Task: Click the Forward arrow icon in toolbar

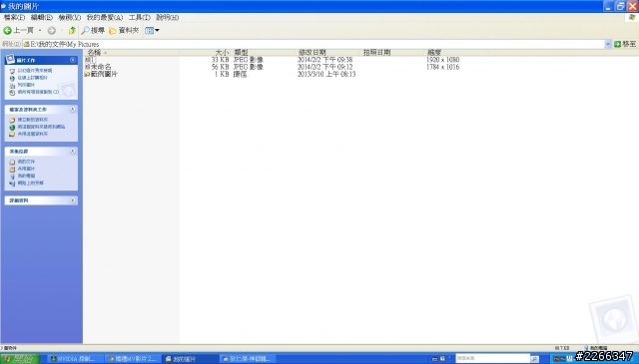Action: 51,31
